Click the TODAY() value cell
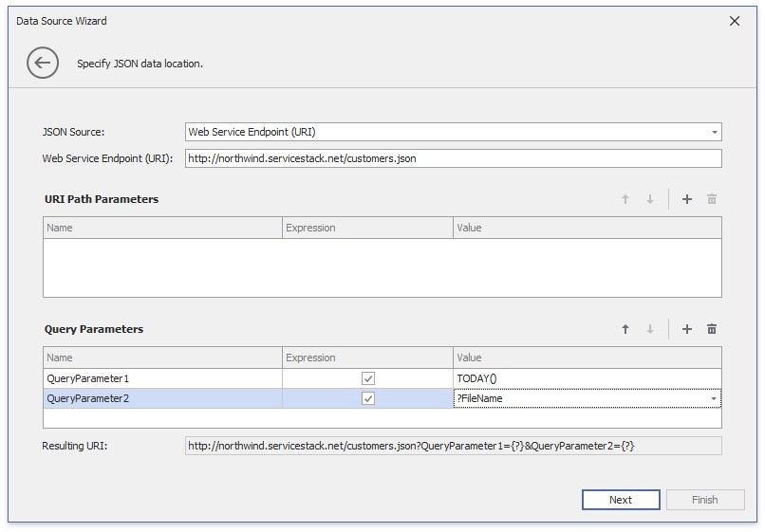 [586, 378]
